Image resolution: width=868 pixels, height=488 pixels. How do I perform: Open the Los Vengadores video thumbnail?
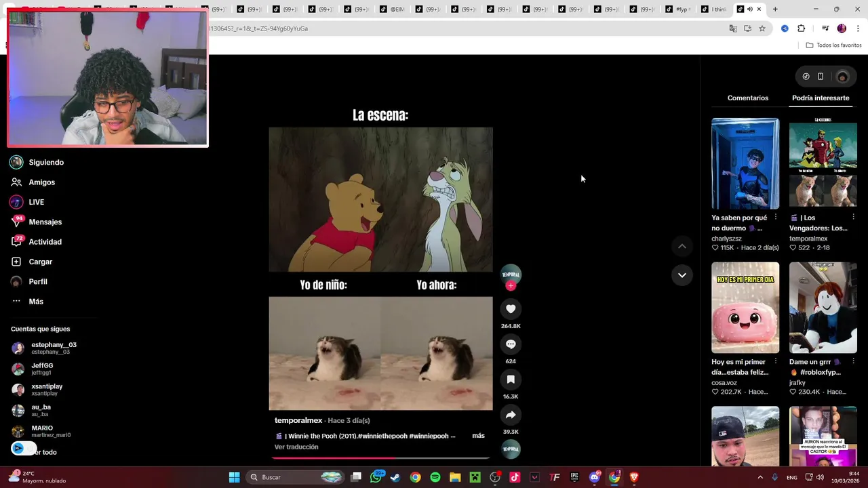click(823, 164)
